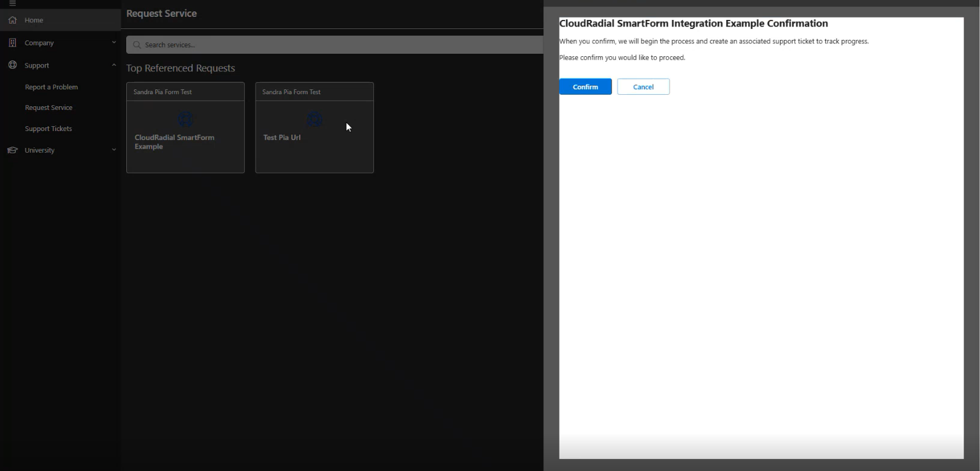Click Sandra Pia Form Test label on Test Pia card
The height and width of the screenshot is (471, 980).
click(x=291, y=92)
